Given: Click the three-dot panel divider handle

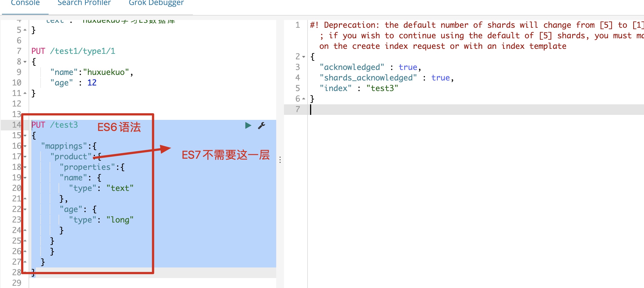Looking at the screenshot, I should pos(280,160).
